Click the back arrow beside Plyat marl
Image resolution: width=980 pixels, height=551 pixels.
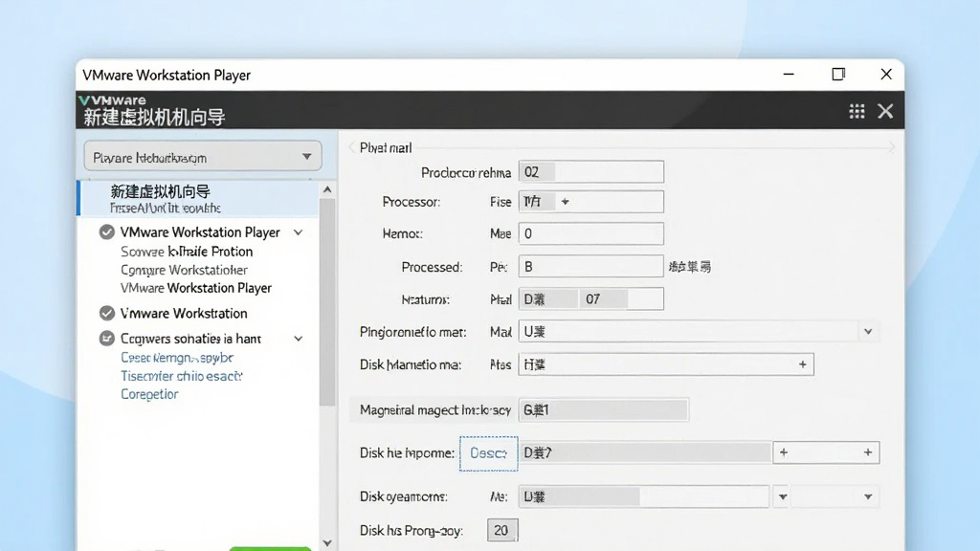[x=352, y=147]
